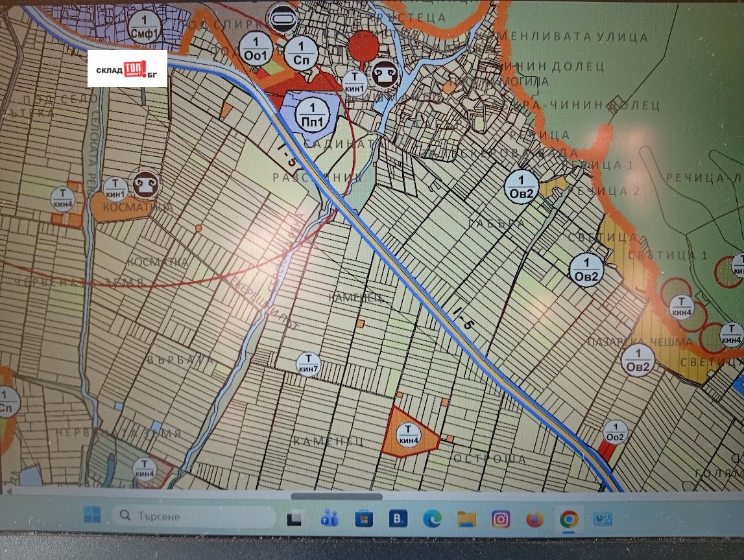The height and width of the screenshot is (560, 744).
Task: Click the Търсене taskbar search box
Action: 193,517
